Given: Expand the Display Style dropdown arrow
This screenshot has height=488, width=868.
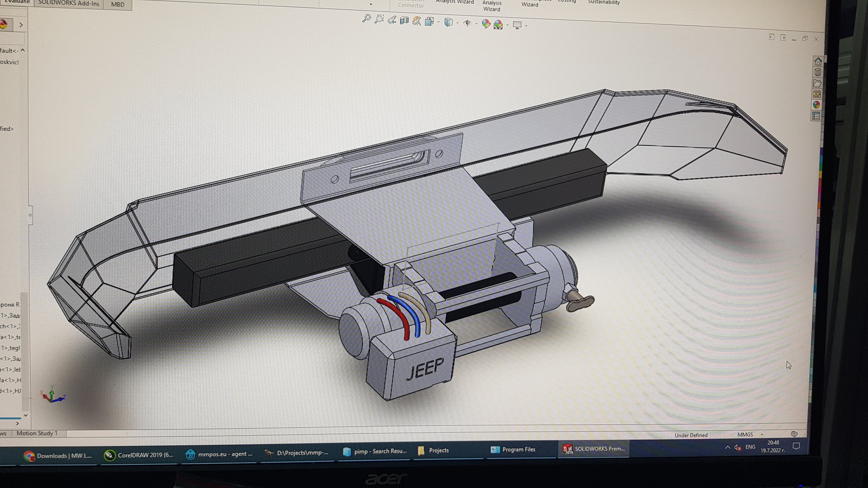Looking at the screenshot, I should tap(457, 23).
